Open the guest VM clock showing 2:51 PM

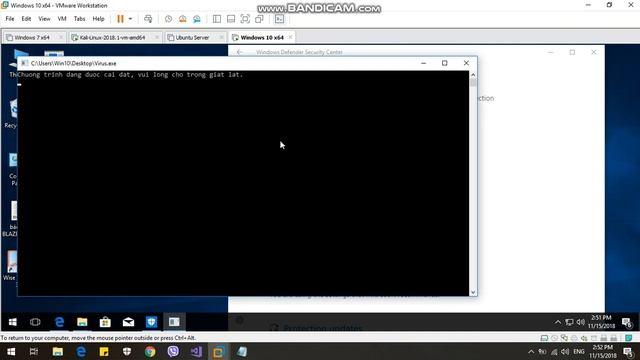[x=601, y=322]
